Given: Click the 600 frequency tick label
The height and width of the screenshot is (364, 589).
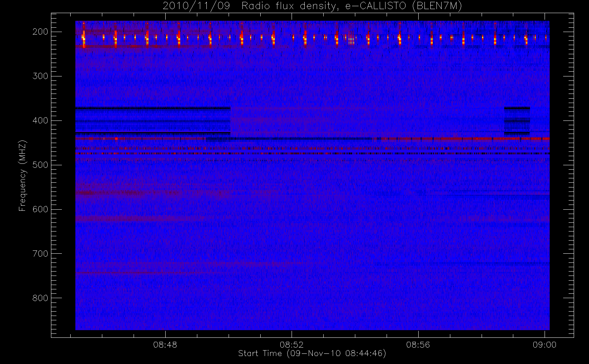Looking at the screenshot, I should point(40,209).
